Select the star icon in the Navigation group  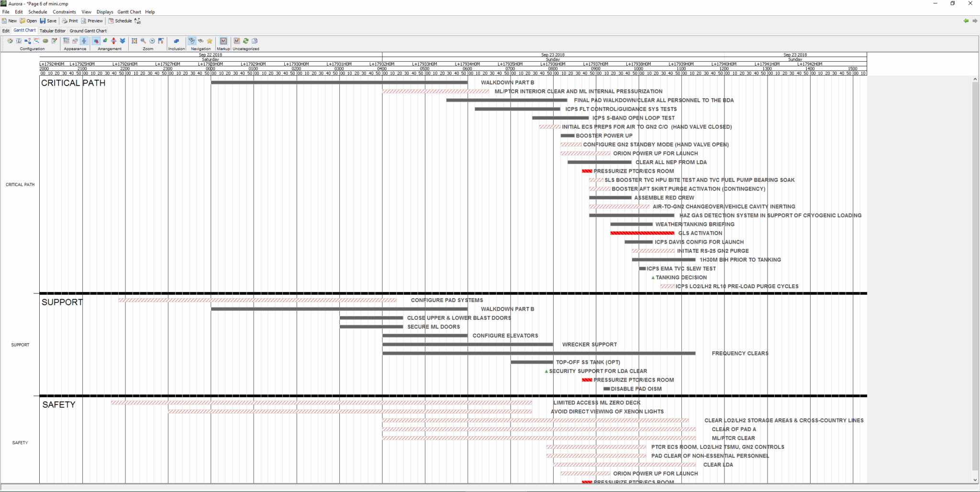click(210, 42)
